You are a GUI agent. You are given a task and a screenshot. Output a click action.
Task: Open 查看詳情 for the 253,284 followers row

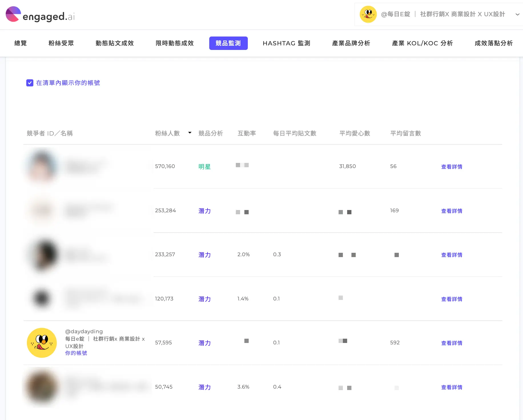(x=452, y=211)
